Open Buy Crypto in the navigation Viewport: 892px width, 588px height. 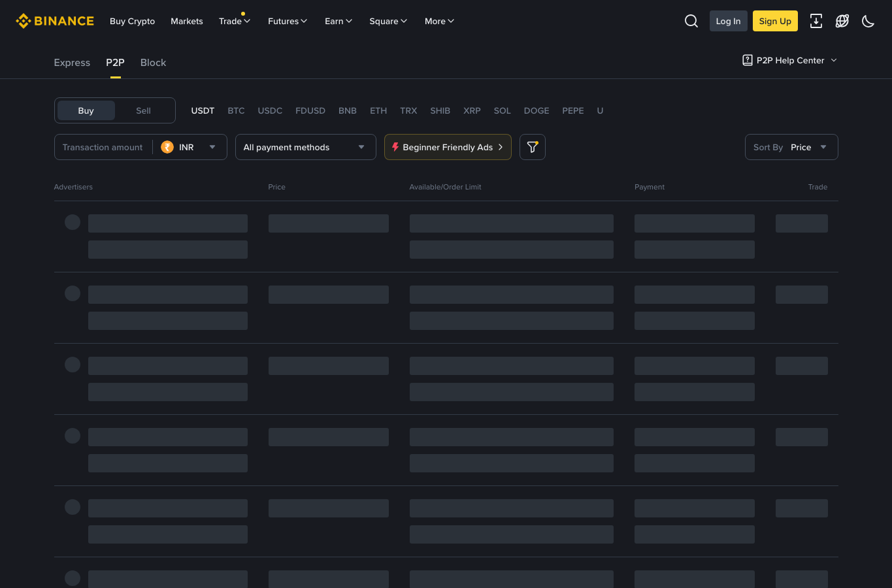click(132, 21)
